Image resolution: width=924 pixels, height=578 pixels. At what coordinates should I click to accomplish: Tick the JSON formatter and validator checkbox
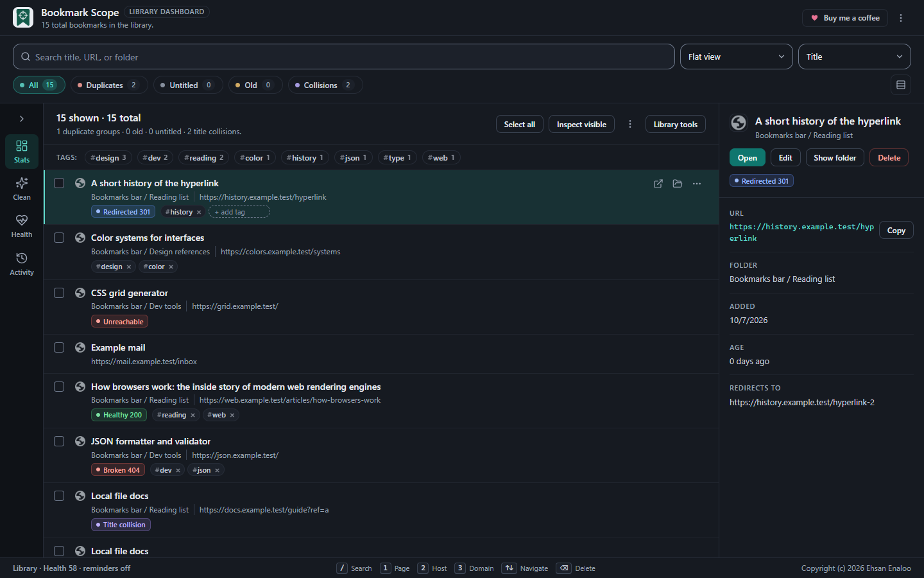59,441
